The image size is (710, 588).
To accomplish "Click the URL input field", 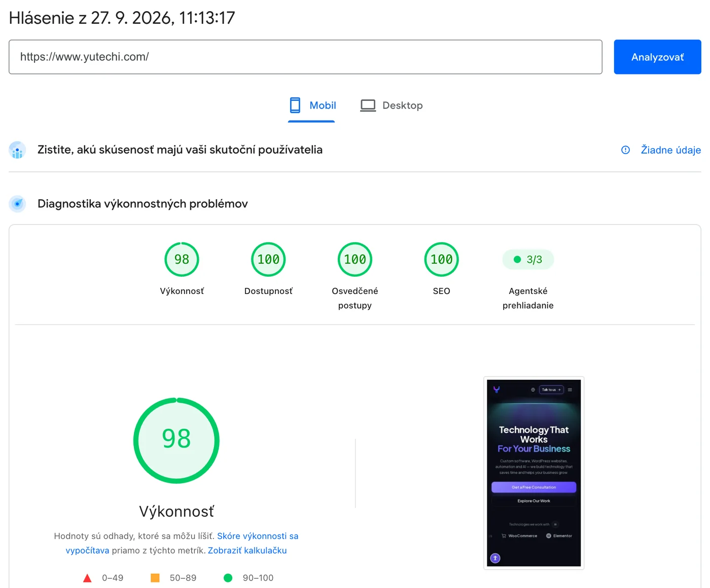I will click(305, 57).
